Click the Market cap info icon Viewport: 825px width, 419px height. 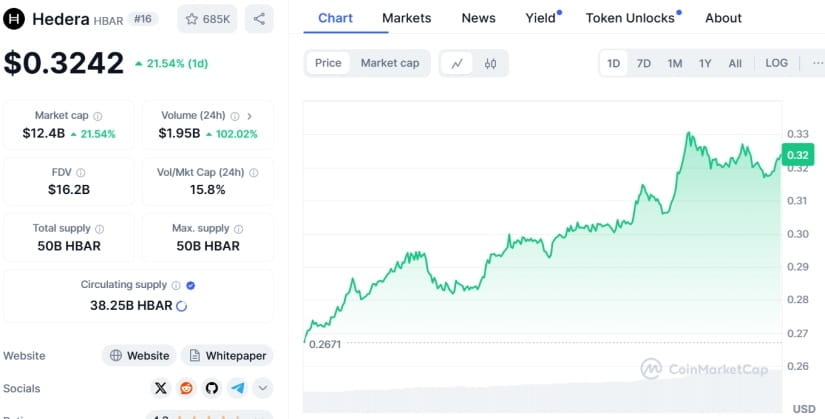(98, 116)
